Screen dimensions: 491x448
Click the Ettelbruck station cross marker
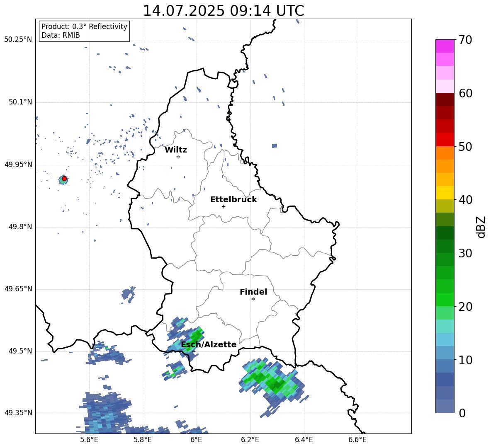(x=224, y=206)
